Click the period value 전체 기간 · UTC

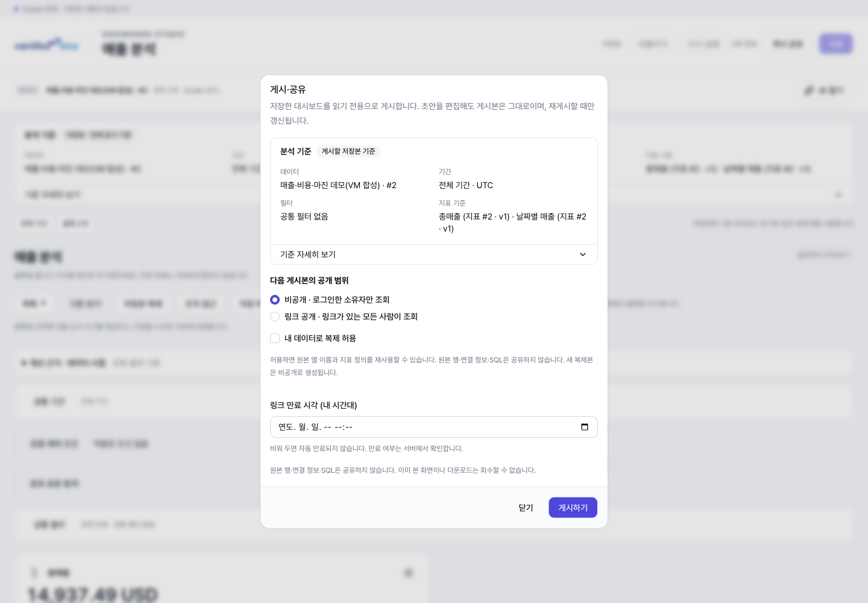[x=466, y=185]
